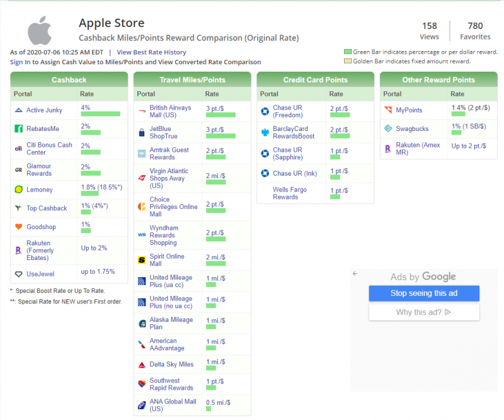Click the Swagbucks logo icon
The height and width of the screenshot is (420, 504).
click(x=388, y=128)
